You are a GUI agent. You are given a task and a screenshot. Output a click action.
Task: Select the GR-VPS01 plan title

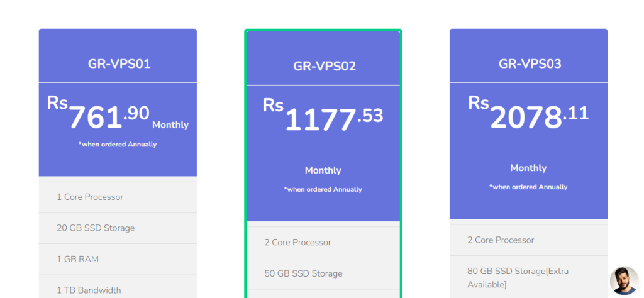119,63
